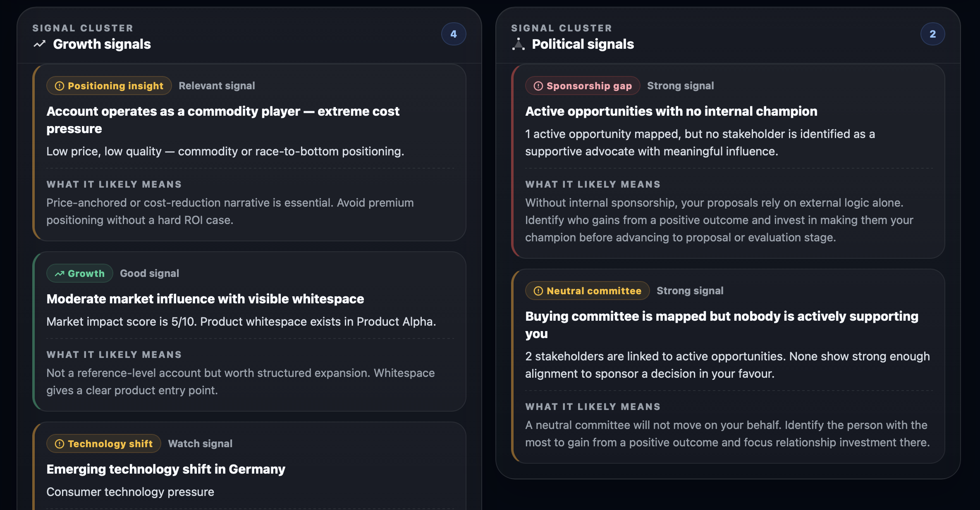Screen dimensions: 980x510
Task: Toggle the Neutral committee filter pill
Action: click(587, 291)
